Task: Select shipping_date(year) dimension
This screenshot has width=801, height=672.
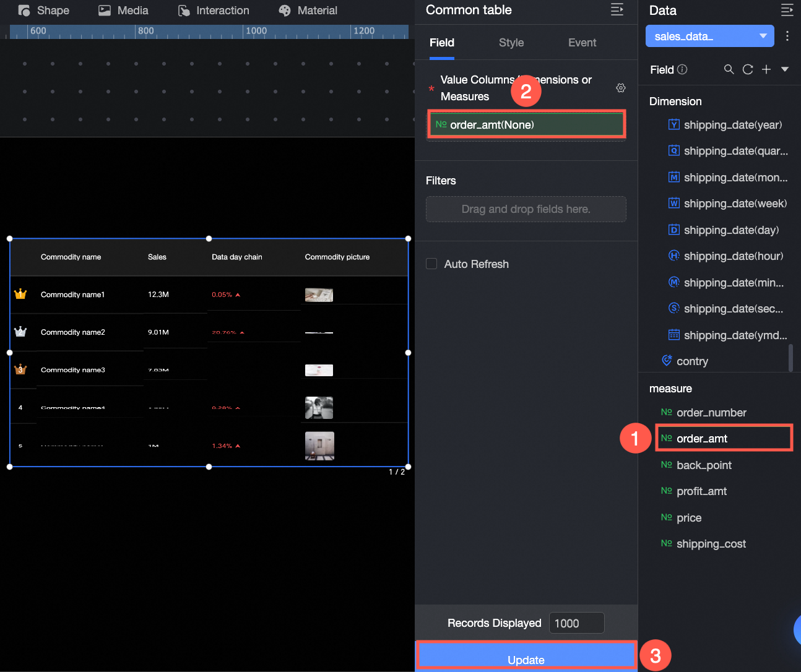Action: click(x=725, y=125)
